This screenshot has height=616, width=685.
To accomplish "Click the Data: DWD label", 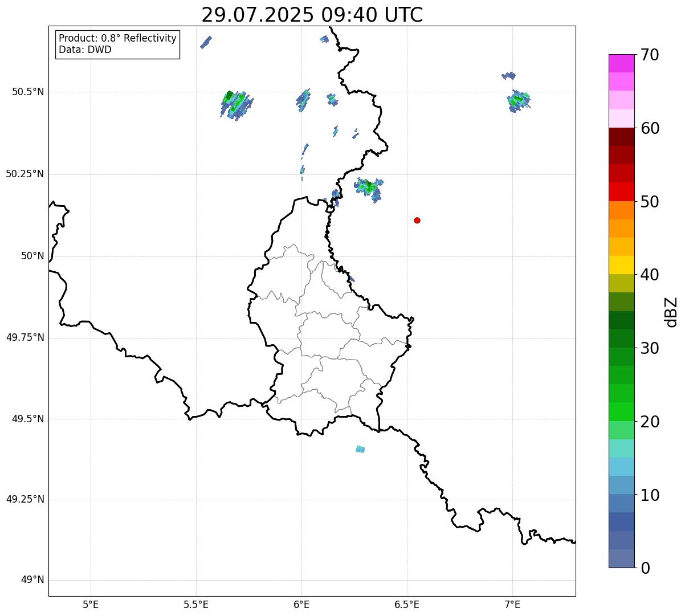I will tap(85, 50).
